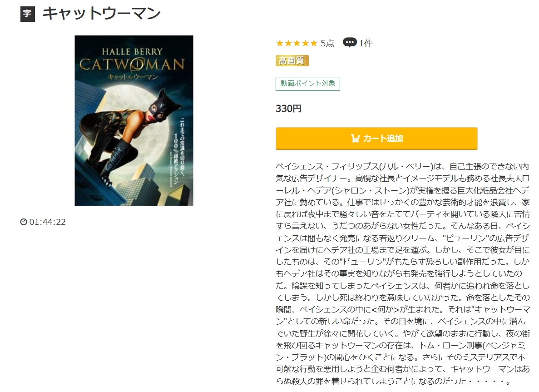Click the shopping cart icon in button

tap(355, 138)
